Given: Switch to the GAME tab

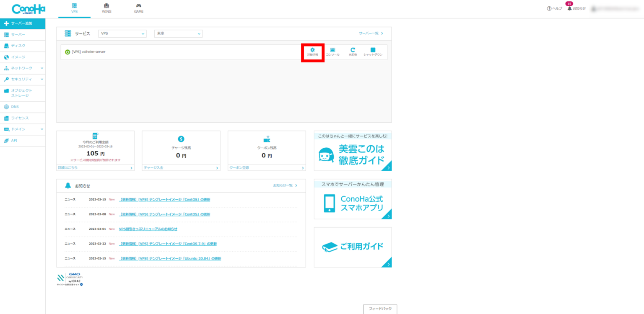Looking at the screenshot, I should (x=138, y=9).
